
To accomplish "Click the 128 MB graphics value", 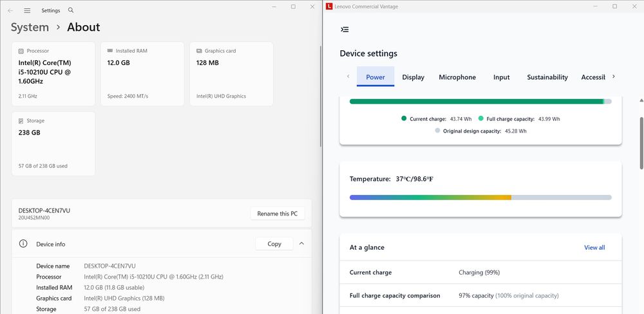I will click(x=207, y=63).
